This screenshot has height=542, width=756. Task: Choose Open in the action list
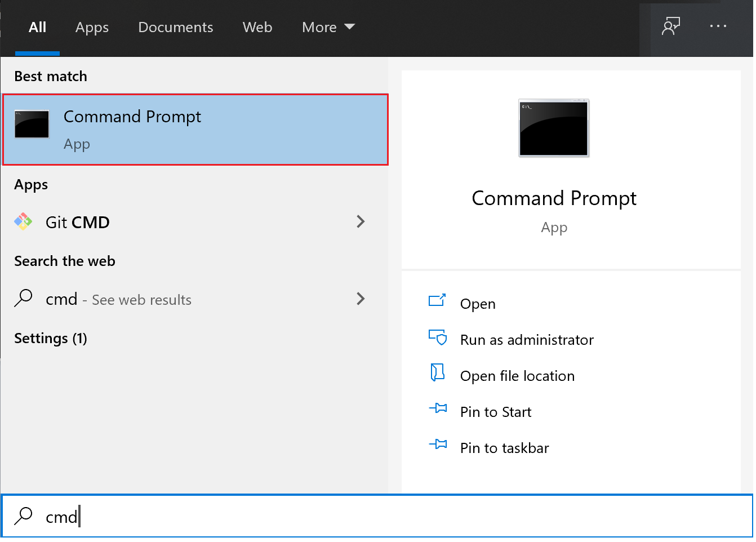(478, 304)
